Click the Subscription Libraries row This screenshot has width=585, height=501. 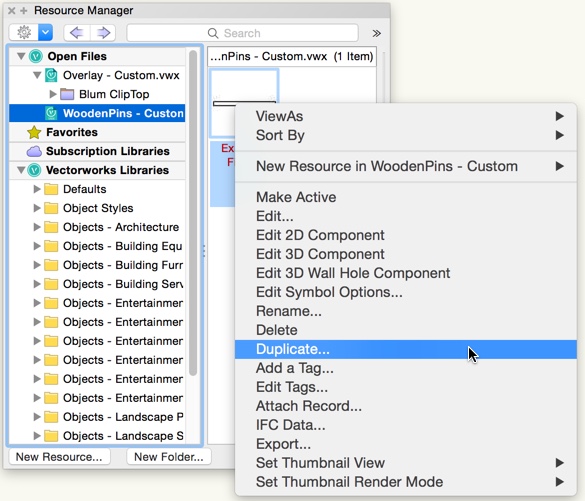[x=97, y=151]
